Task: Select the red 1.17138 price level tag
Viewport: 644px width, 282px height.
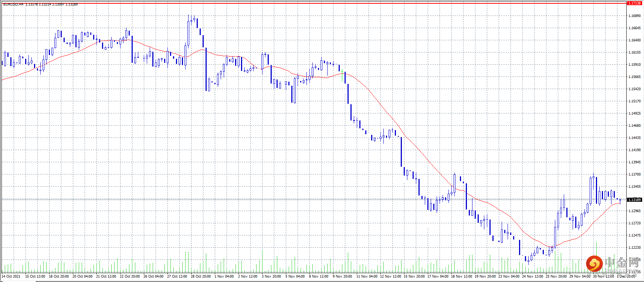Action: coord(635,3)
